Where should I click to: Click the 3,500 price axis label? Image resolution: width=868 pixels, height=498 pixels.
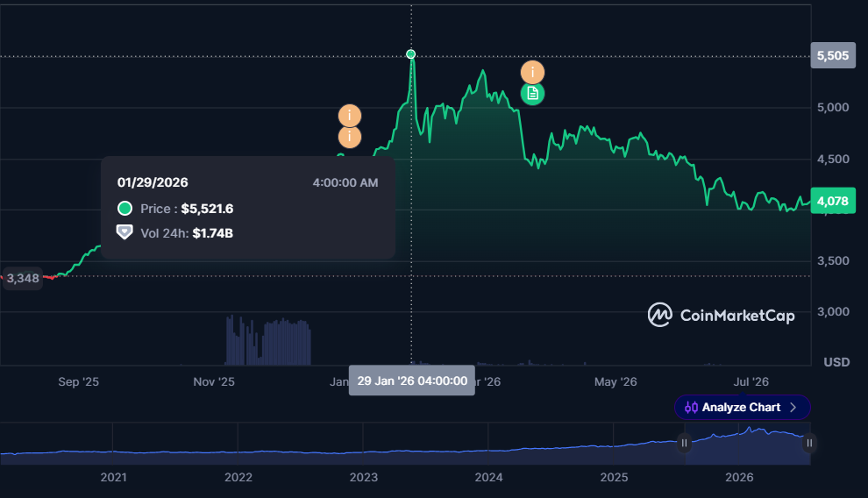click(x=833, y=260)
